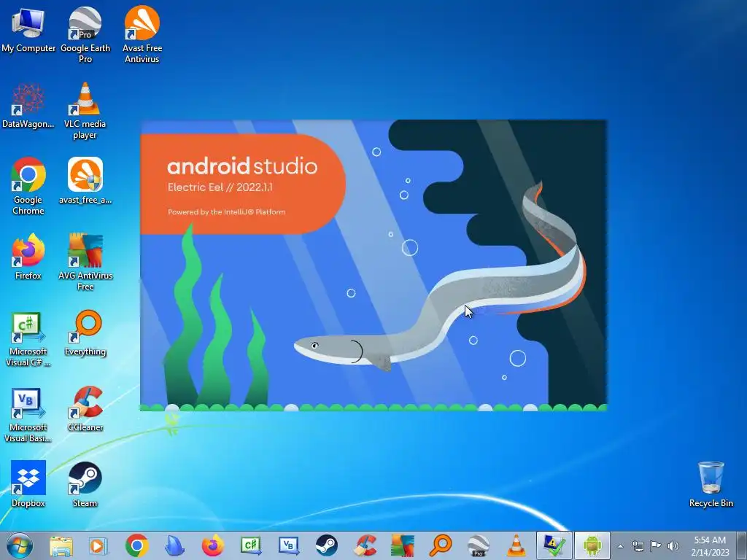Click the Show Desktop strip beside clock
The image size is (747, 560).
742,546
